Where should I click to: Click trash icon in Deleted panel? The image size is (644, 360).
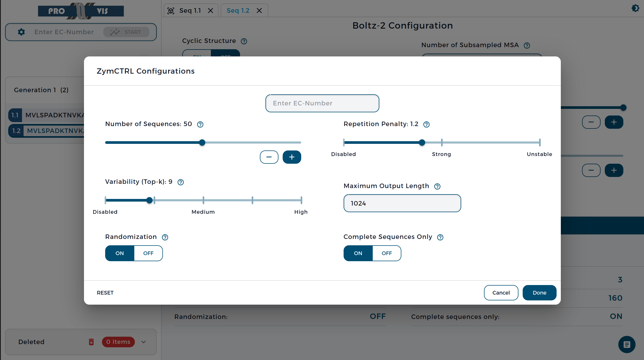91,342
